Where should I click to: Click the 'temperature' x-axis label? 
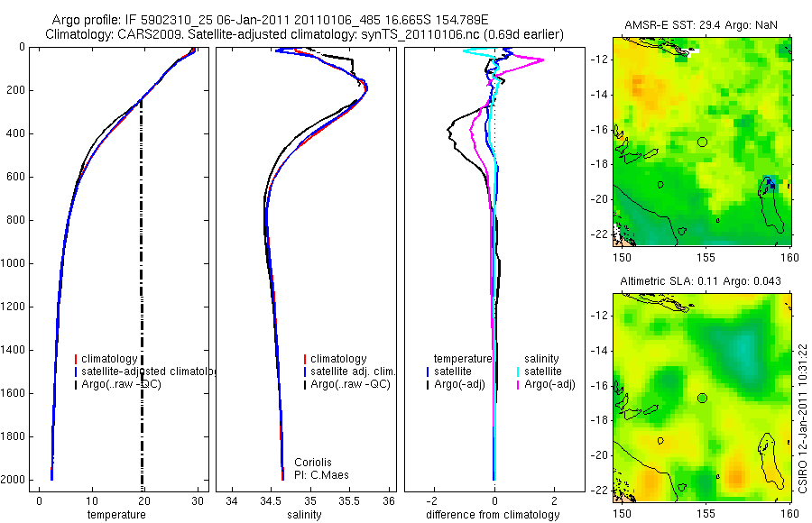(x=116, y=515)
